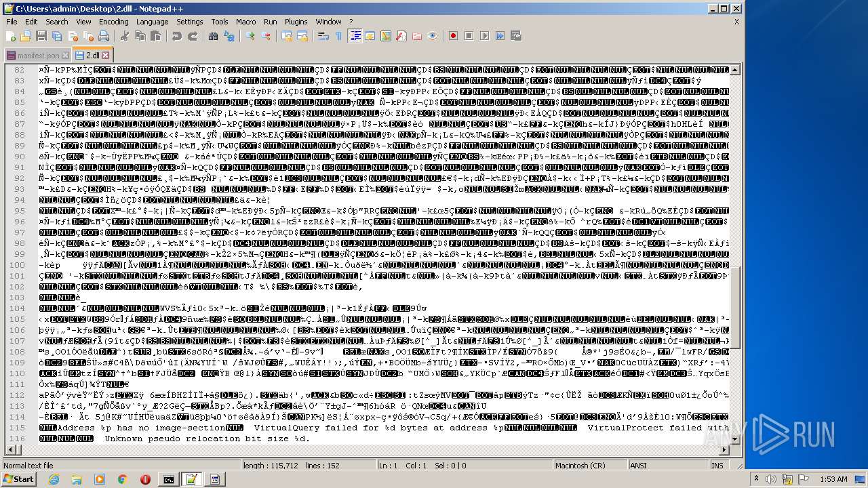
Task: Toggle the indent guide toolbar button
Action: tap(355, 36)
